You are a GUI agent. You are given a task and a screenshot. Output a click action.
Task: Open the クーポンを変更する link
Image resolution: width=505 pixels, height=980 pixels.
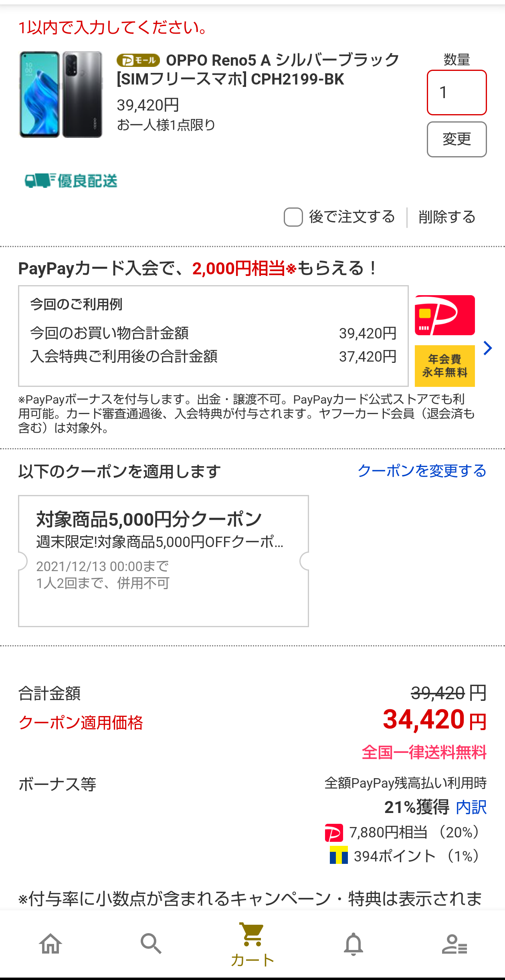click(x=422, y=471)
